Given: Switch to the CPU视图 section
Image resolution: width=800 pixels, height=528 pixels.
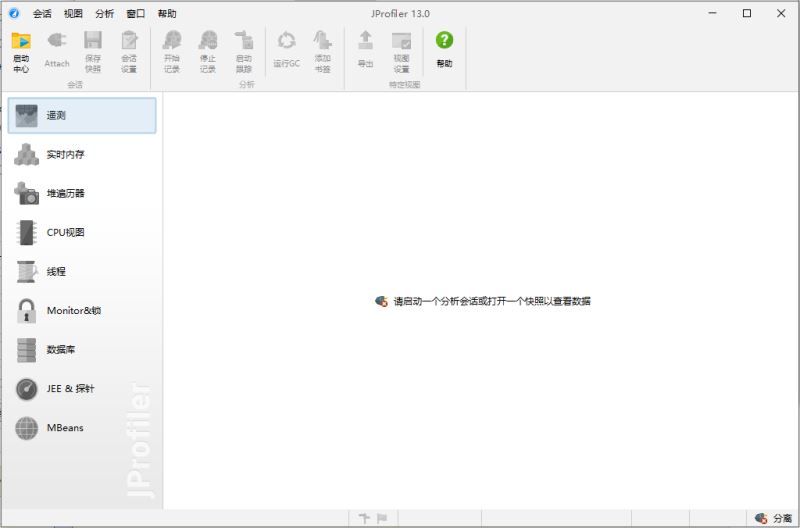Looking at the screenshot, I should tap(82, 233).
